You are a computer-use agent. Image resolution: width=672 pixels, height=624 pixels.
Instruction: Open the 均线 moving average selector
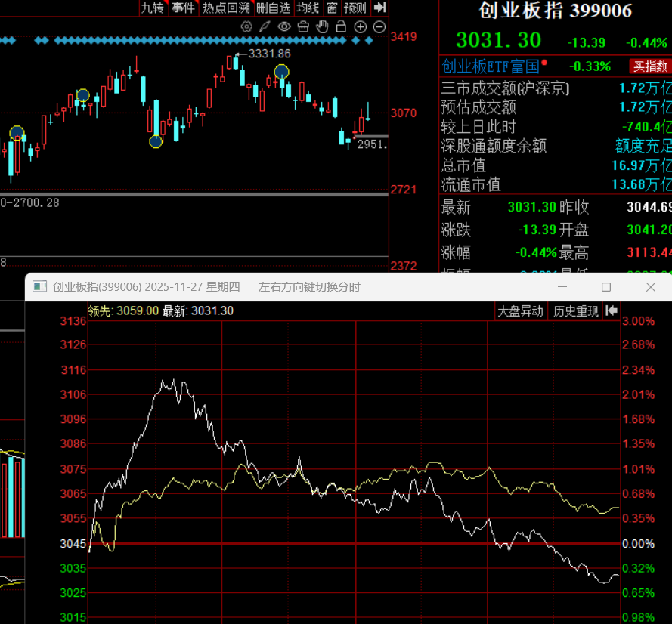(x=308, y=8)
